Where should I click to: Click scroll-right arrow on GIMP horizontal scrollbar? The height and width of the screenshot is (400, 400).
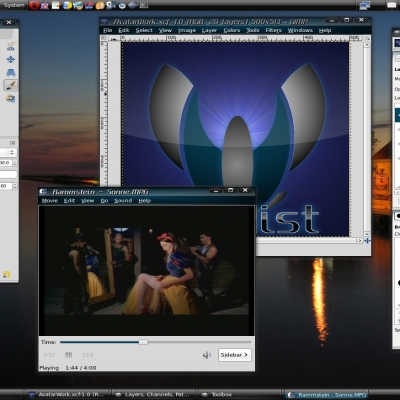360,240
